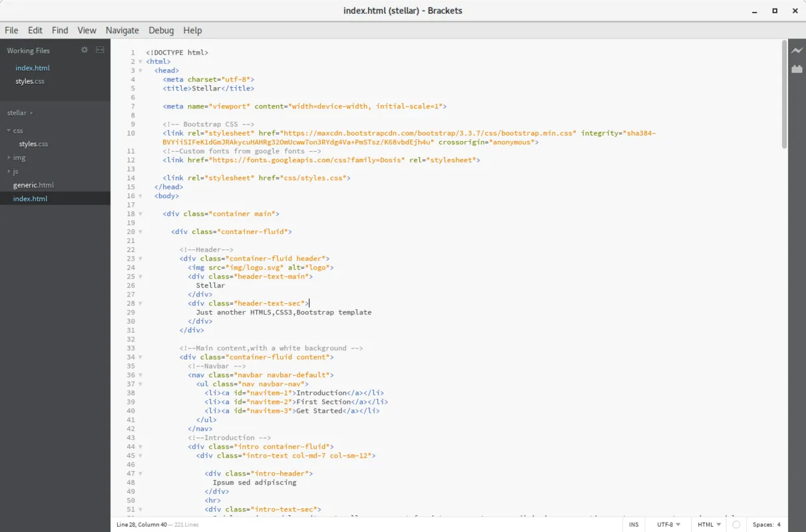Click the 'Get Started' text on line 40
Viewport: 806px width, 532px height.
(319, 411)
